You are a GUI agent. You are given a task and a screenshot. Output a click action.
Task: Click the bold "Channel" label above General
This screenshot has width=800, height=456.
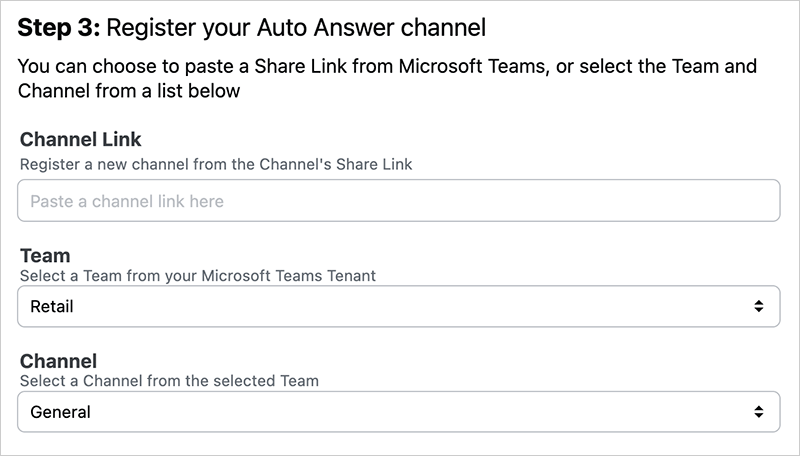59,361
